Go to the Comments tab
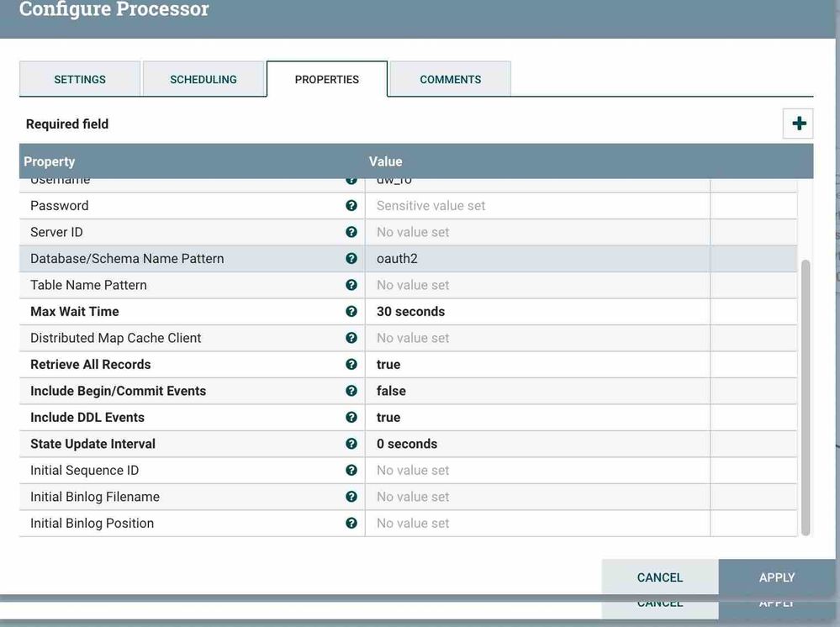The image size is (840, 627). (x=451, y=79)
